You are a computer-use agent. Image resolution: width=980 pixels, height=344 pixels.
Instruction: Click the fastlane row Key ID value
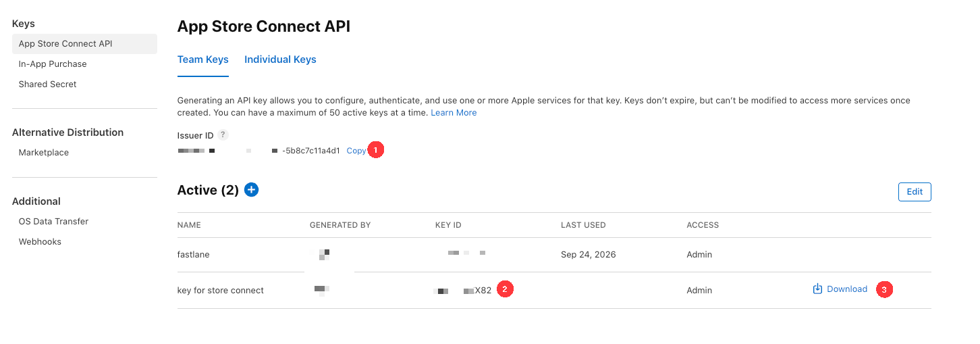coord(466,253)
